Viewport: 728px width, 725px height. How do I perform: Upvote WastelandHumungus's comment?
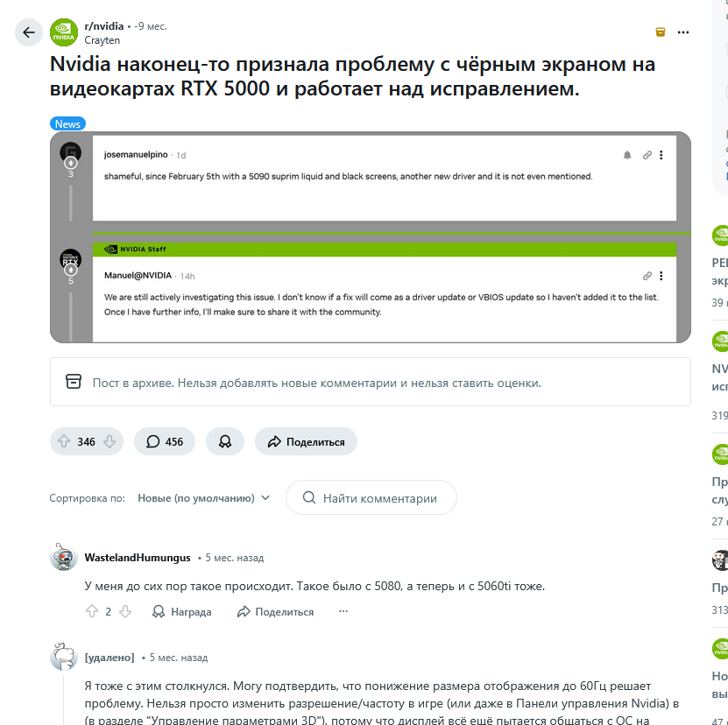92,611
